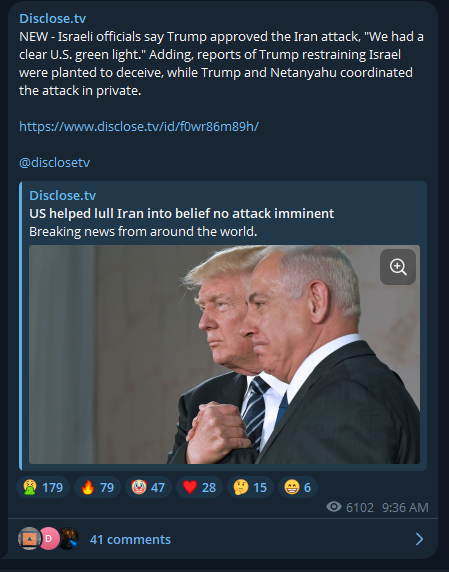449x572 pixels.
Task: Click the pink 'D' commenter avatar
Action: [49, 538]
